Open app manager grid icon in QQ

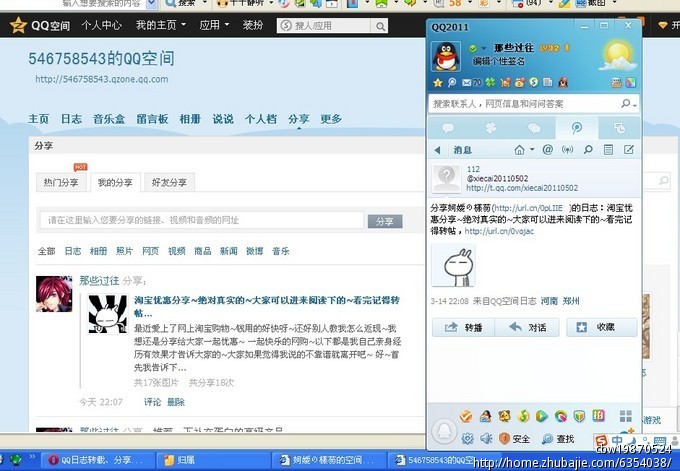(626, 416)
